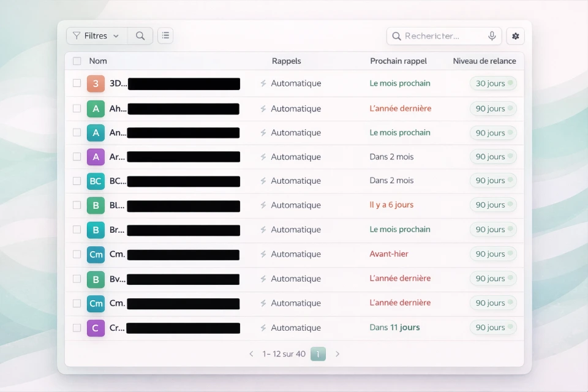Open the list view options icon
588x392 pixels.
coord(165,36)
